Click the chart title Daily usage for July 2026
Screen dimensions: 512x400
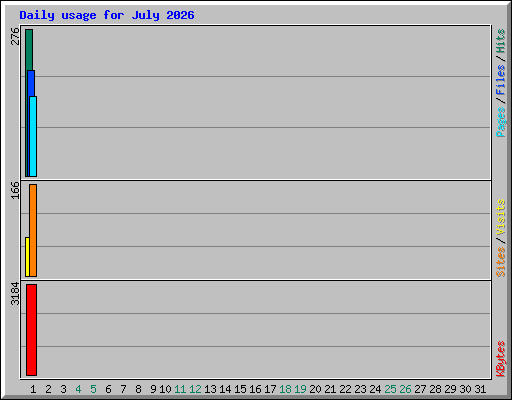(107, 15)
